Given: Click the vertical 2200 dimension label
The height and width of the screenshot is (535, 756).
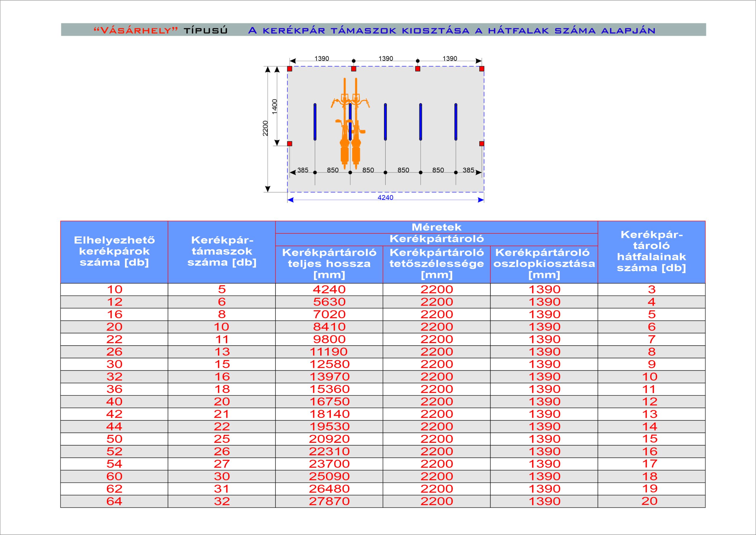Looking at the screenshot, I should point(265,128).
